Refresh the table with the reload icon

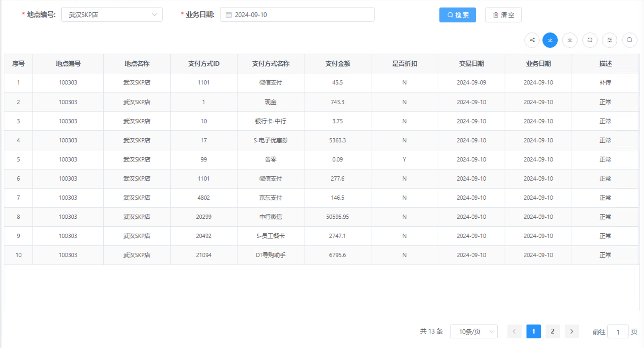590,40
